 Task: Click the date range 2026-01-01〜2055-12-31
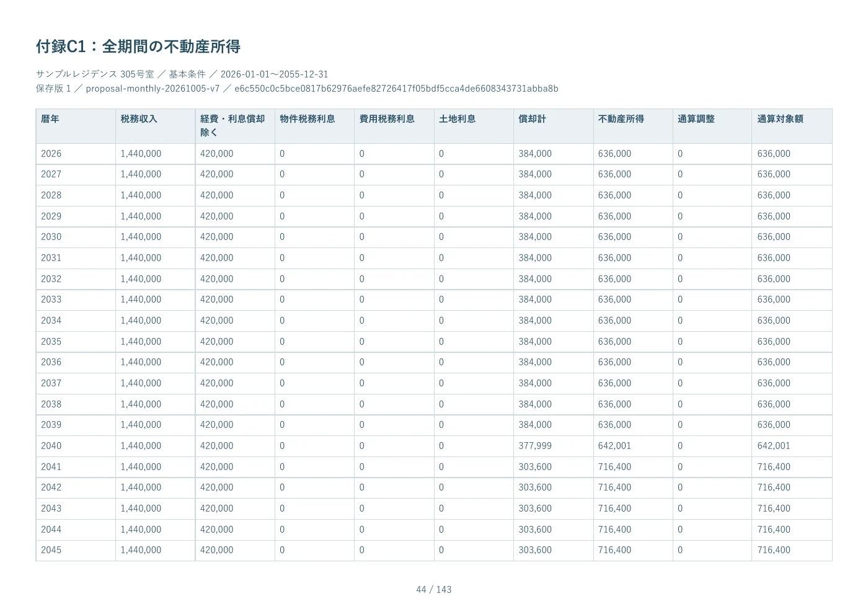pos(274,74)
